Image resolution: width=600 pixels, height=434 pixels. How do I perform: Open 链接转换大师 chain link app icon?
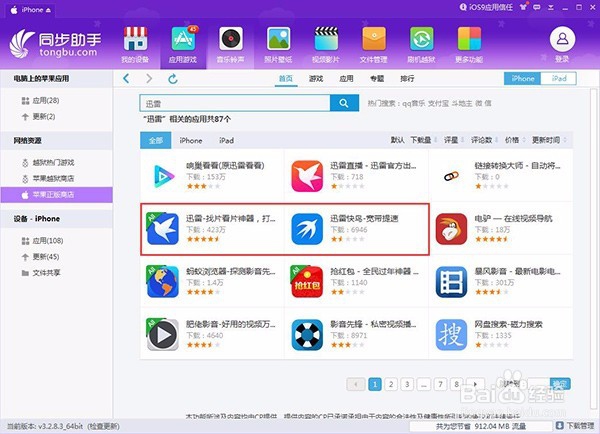point(451,176)
